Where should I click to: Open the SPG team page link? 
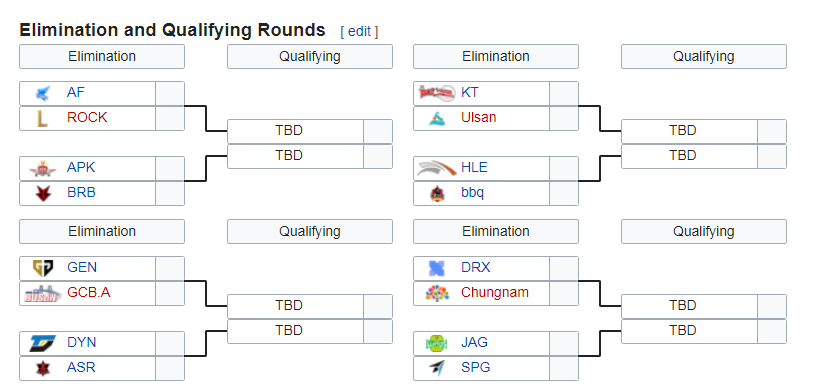tap(475, 368)
